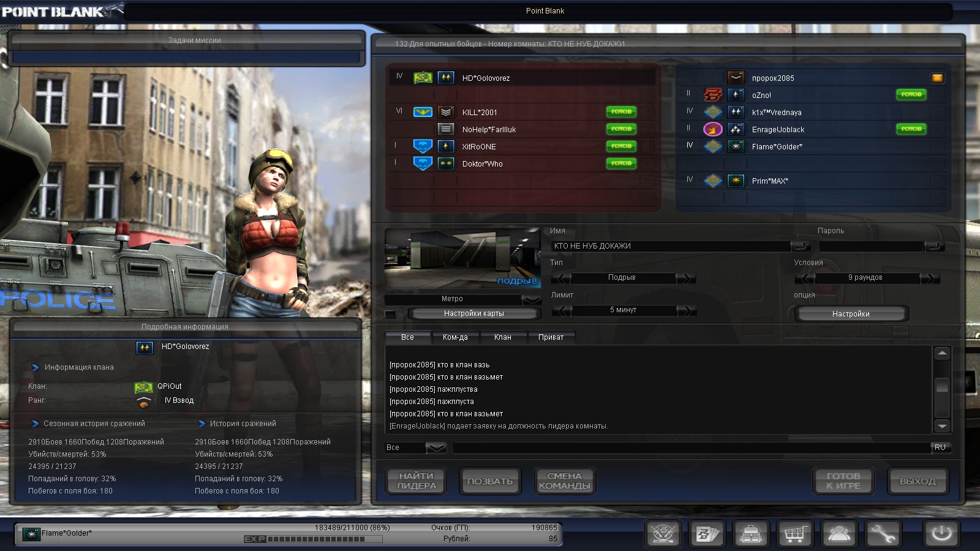Increase rounds right of 9 раундов
Screen dimensions: 980x551
pyautogui.click(x=930, y=278)
